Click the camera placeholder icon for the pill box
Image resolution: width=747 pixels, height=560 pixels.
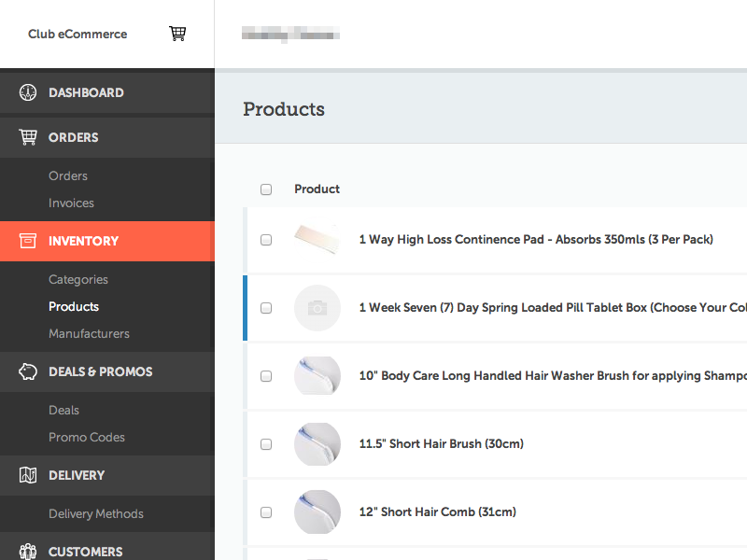tap(317, 307)
